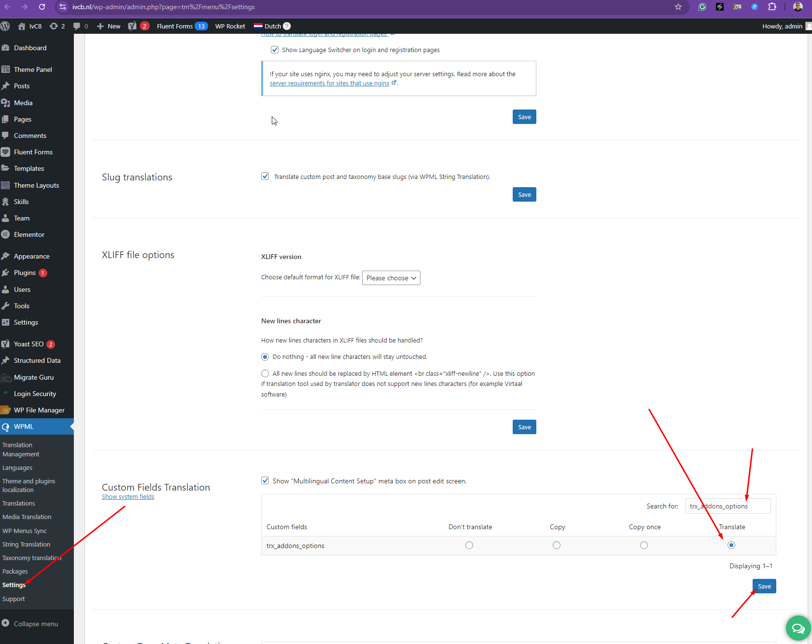Screen dimensions: 812x644
Task: Open the nginx server requirements link
Action: tap(330, 83)
